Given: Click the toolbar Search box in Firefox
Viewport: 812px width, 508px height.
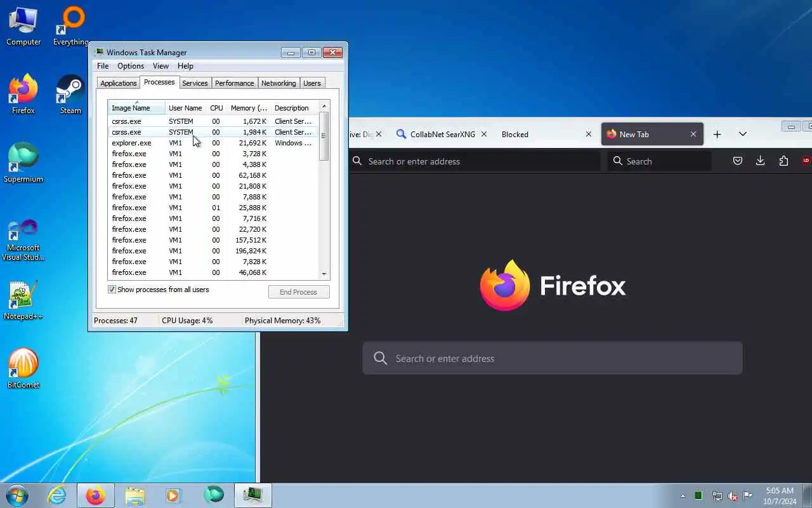Looking at the screenshot, I should pos(660,161).
